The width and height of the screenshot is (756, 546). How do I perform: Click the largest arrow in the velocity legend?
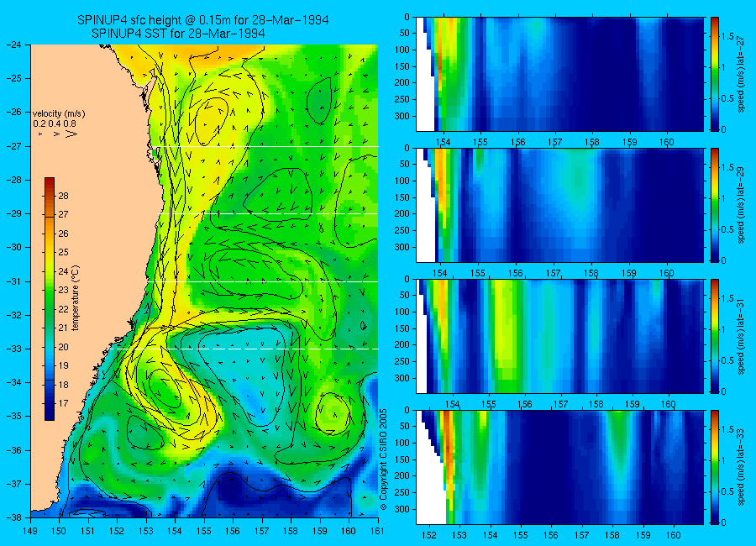(x=71, y=134)
